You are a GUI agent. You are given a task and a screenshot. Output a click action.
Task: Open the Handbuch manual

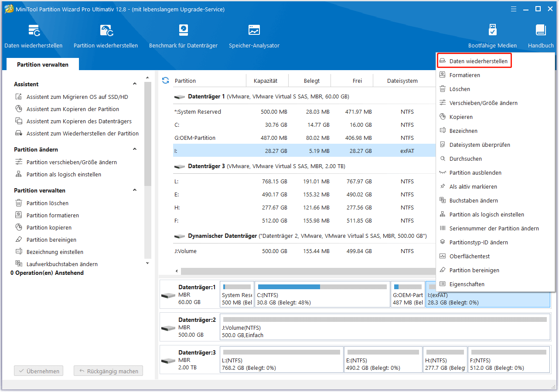(x=541, y=36)
